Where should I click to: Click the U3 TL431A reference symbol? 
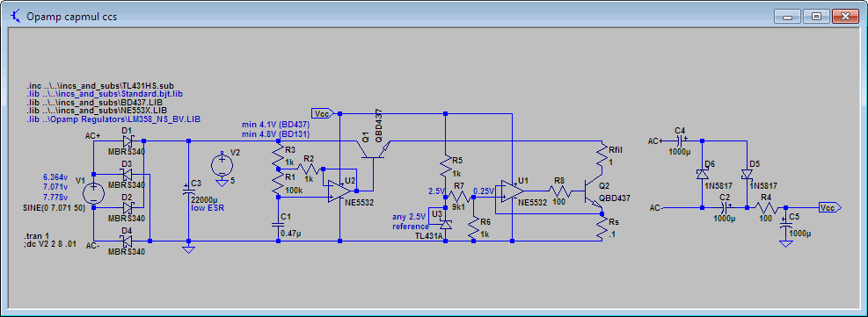click(x=445, y=224)
